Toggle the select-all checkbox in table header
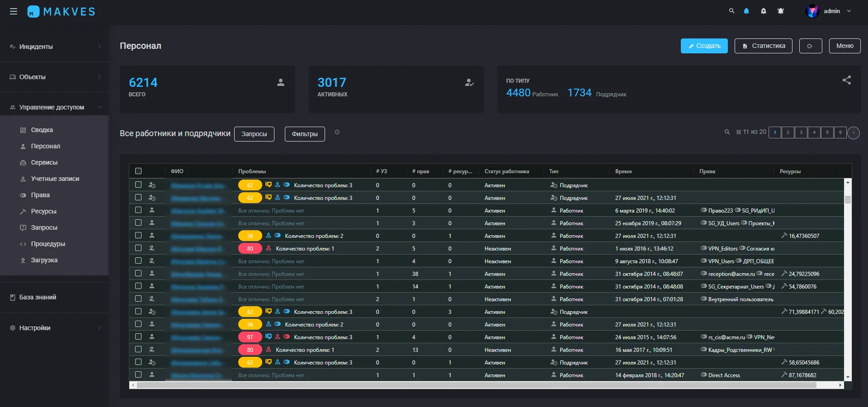This screenshot has height=407, width=868. (x=138, y=171)
